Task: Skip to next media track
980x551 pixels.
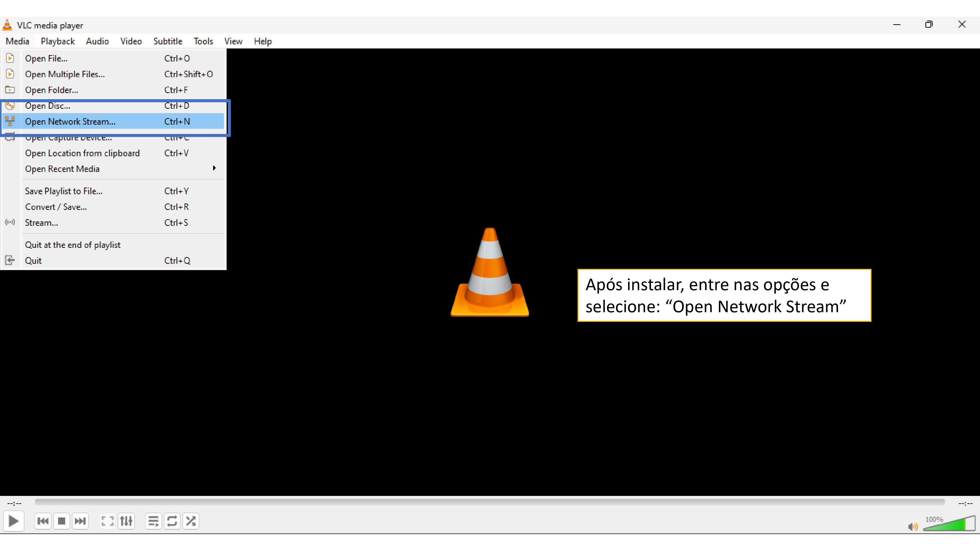Action: (80, 521)
